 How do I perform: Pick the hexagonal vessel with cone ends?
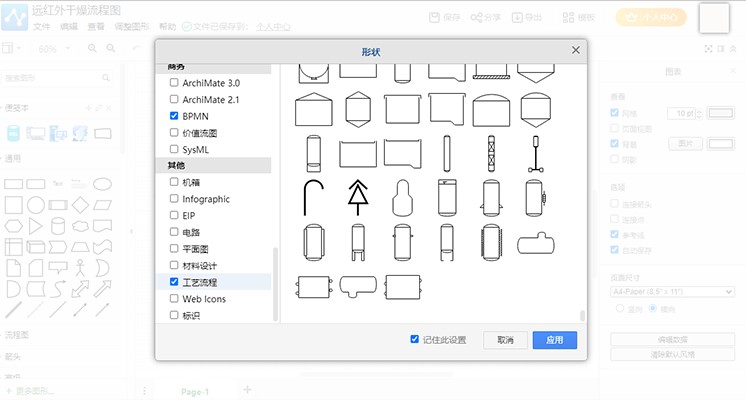358,109
